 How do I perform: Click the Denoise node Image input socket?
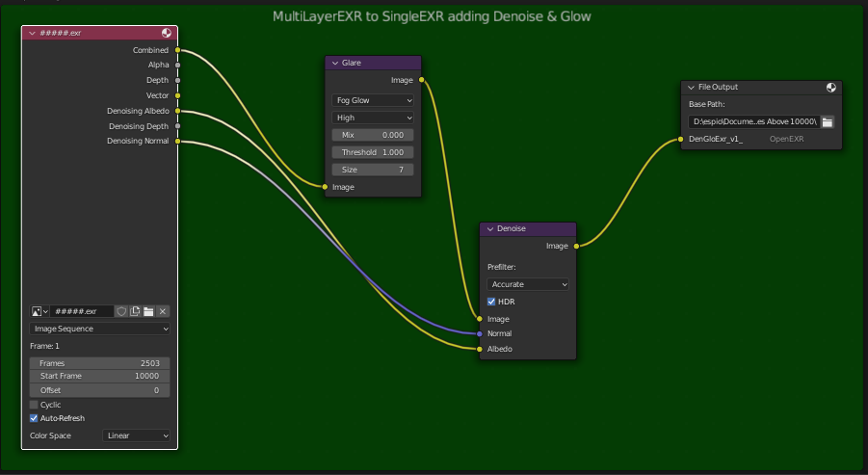click(x=480, y=319)
